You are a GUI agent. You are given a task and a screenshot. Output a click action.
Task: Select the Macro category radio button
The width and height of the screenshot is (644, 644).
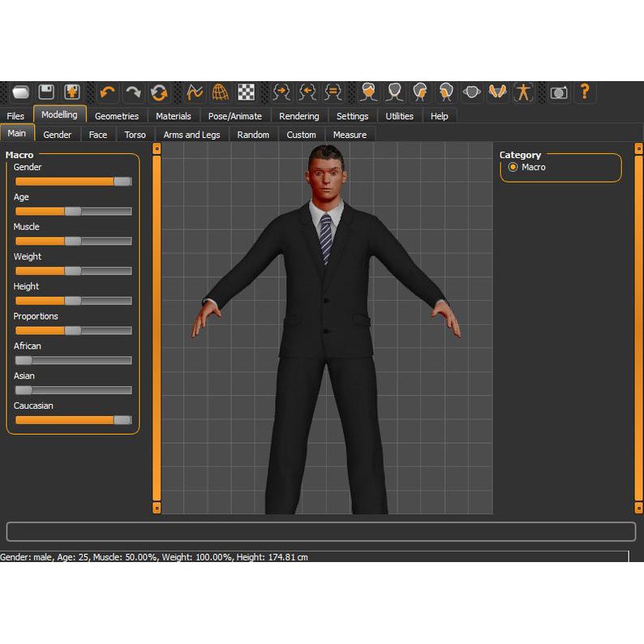(x=513, y=167)
